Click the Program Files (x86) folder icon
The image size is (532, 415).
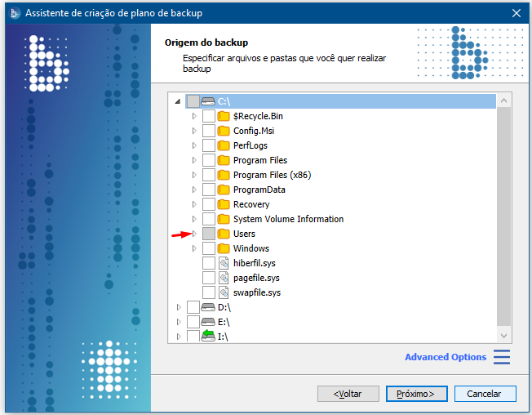pos(224,175)
